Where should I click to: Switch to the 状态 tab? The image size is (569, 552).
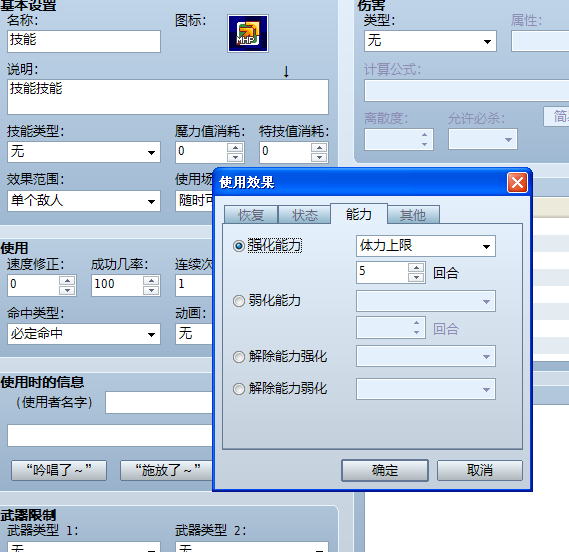[304, 215]
